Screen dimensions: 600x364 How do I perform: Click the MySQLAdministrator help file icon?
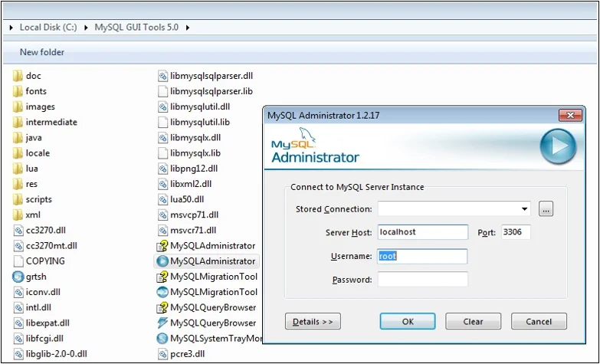tap(162, 246)
